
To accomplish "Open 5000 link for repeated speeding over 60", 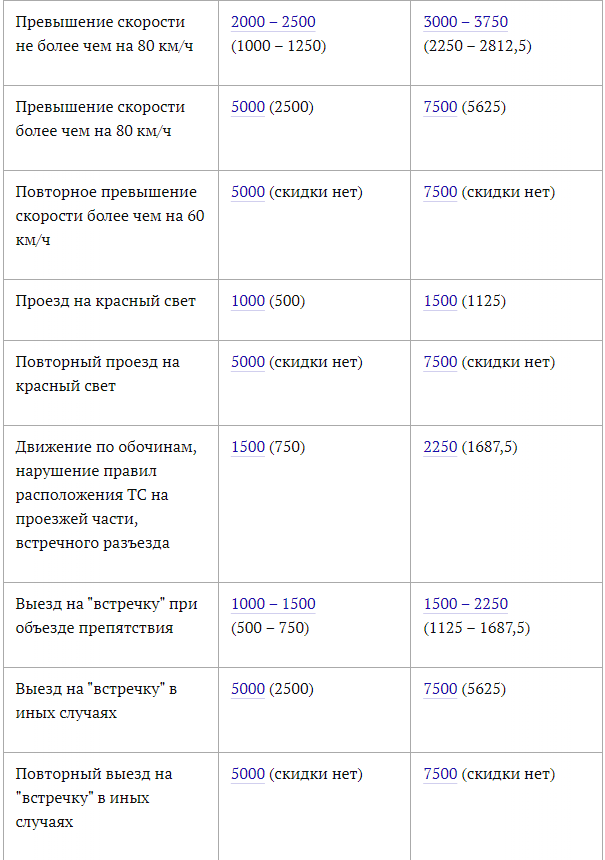I will (x=248, y=192).
